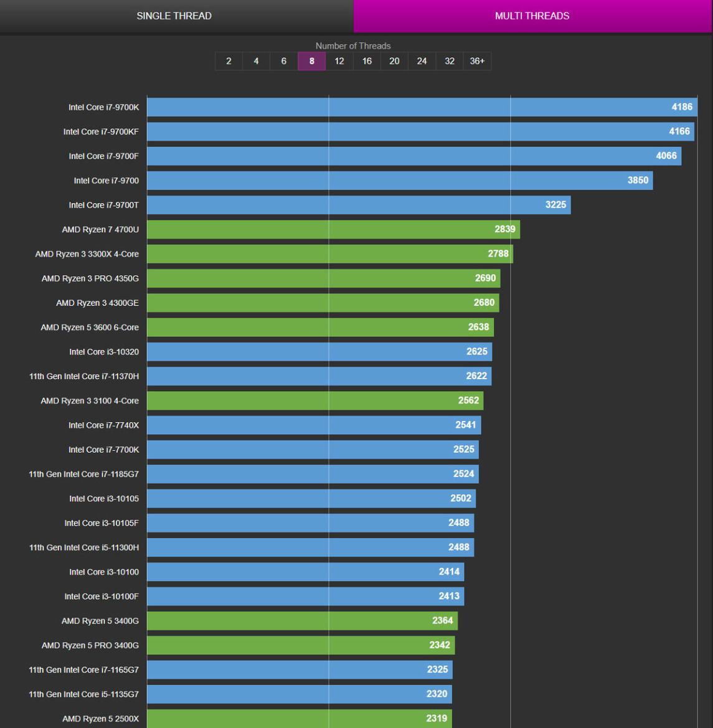Open AMD Ryzen 5 3600 6-Core label
The height and width of the screenshot is (728, 713).
click(x=90, y=328)
